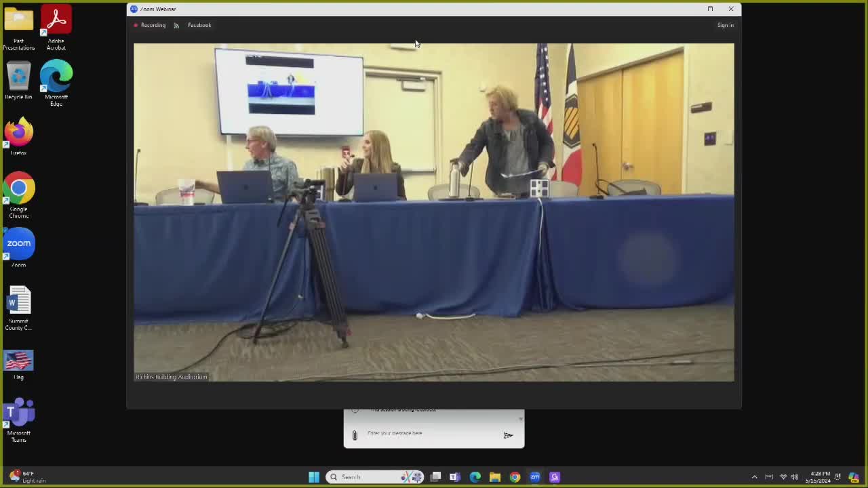Show hidden icons in the system tray

[x=754, y=476]
